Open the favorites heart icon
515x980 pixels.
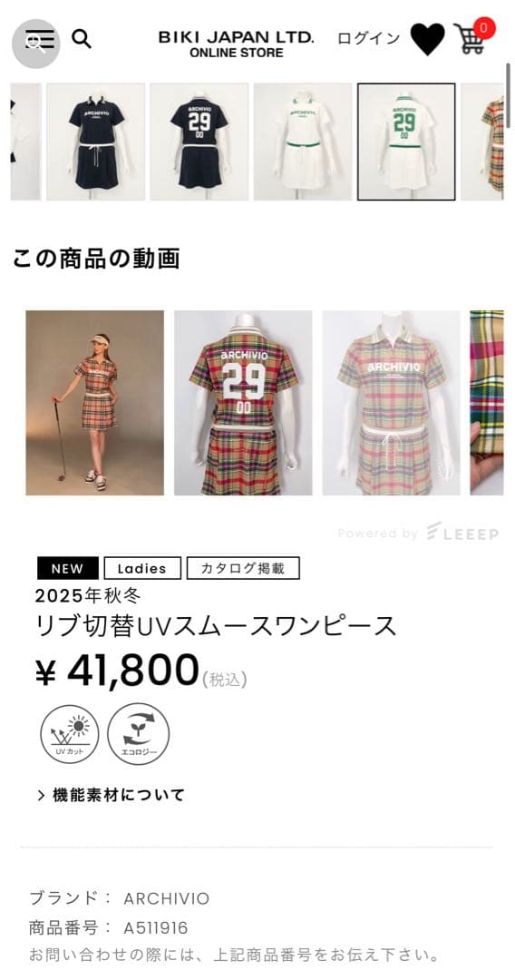(x=428, y=39)
